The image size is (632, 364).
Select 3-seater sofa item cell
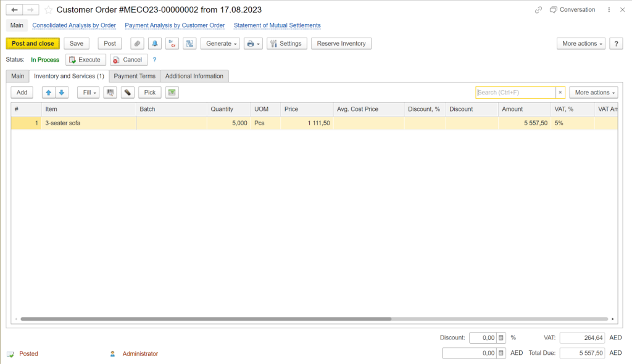[89, 123]
